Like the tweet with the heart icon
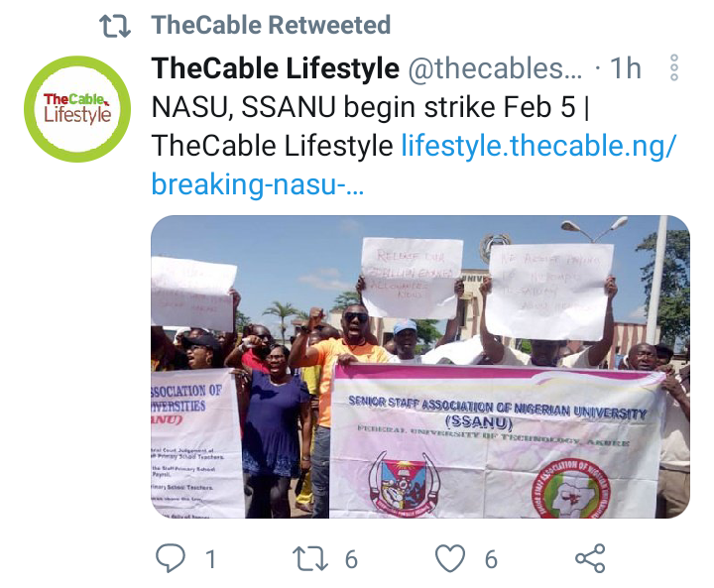The width and height of the screenshot is (714, 588). click(450, 558)
